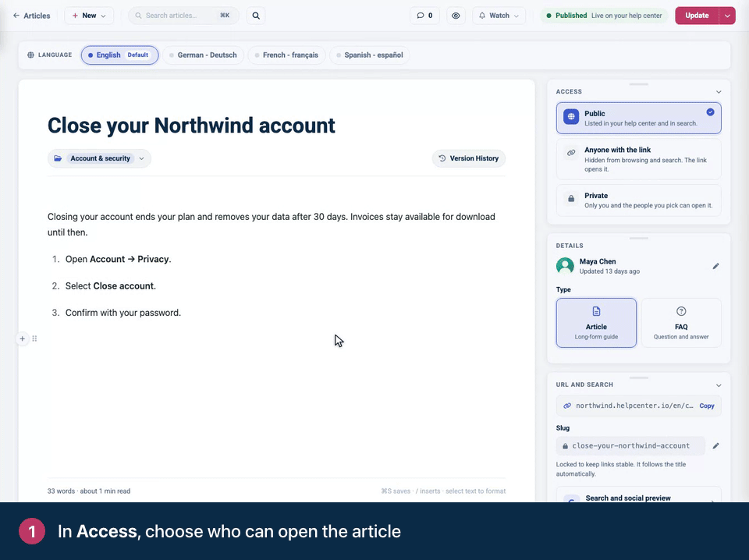Screen dimensions: 749x560
Task: Focus the Search articles field
Action: click(183, 16)
